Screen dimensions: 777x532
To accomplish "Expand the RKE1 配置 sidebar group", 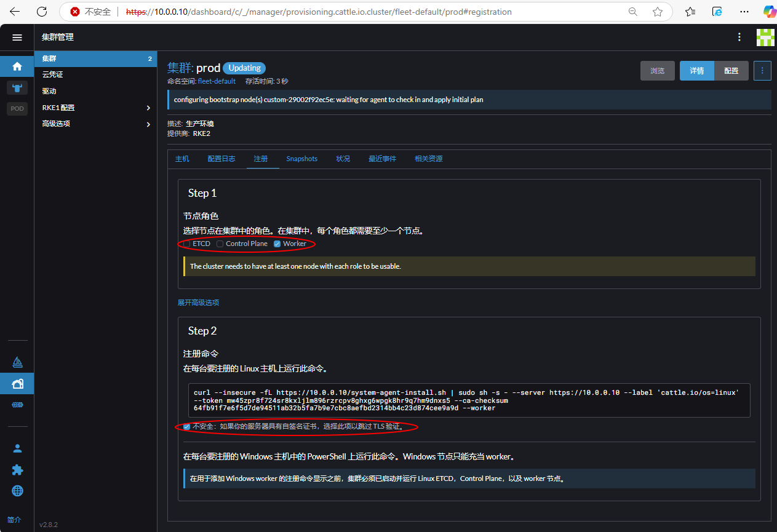I will coord(148,108).
